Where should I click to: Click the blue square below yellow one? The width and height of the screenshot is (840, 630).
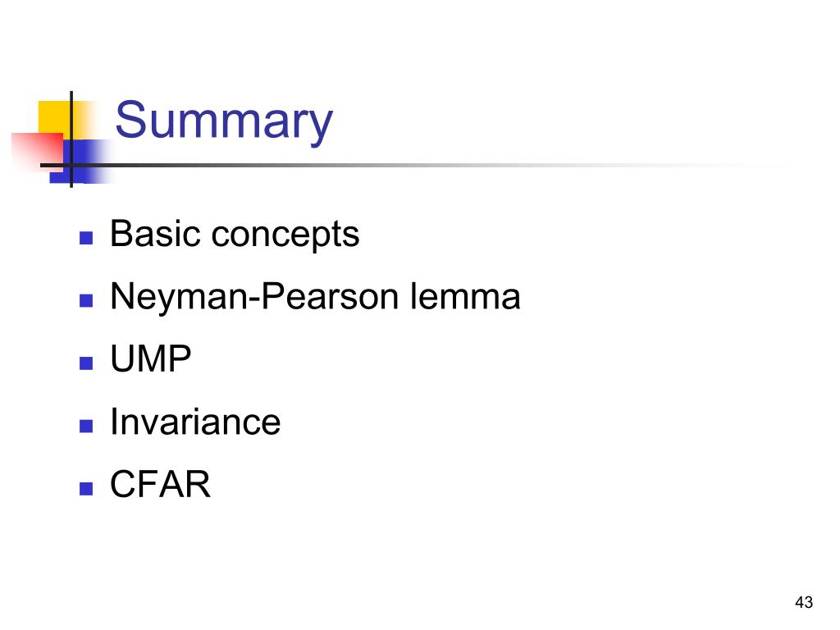(80, 162)
